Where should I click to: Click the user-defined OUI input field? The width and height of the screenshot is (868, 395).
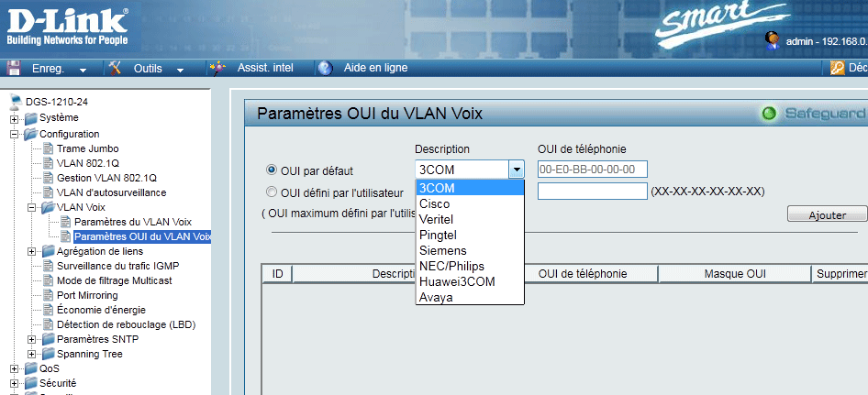pyautogui.click(x=593, y=192)
